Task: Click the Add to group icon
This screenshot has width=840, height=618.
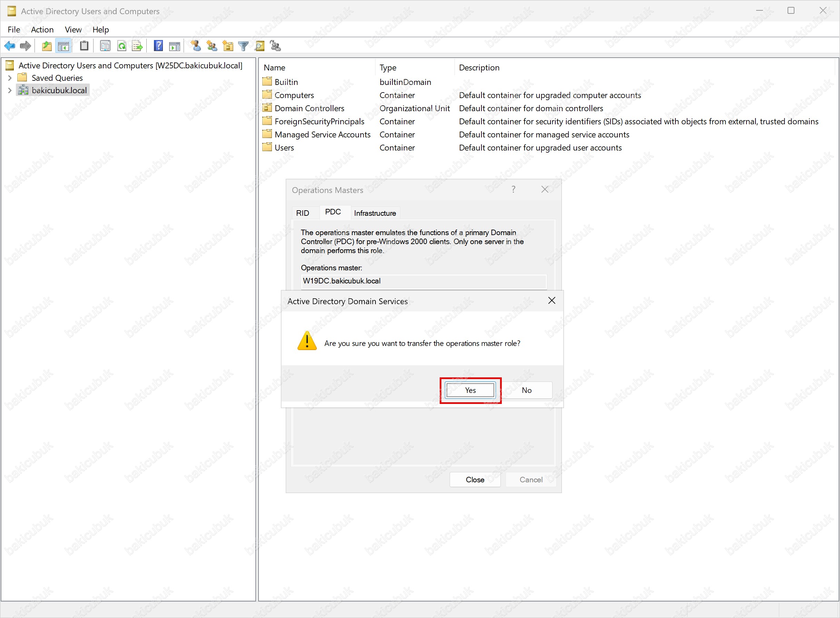Action: tap(275, 46)
